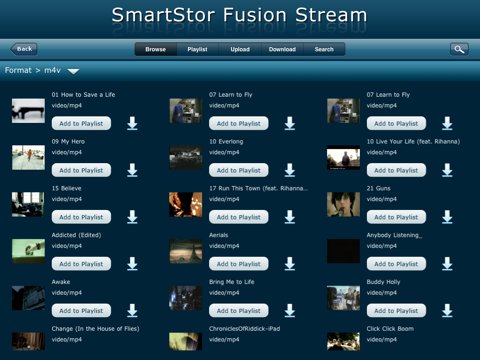Open the 15 Believe thumbnail
Screen dimensions: 480x360
click(28, 204)
